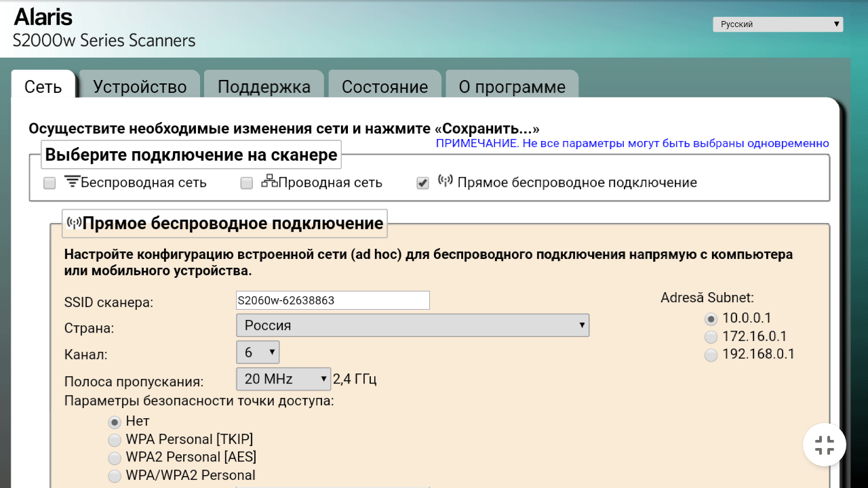Open the О программе tab

(512, 87)
